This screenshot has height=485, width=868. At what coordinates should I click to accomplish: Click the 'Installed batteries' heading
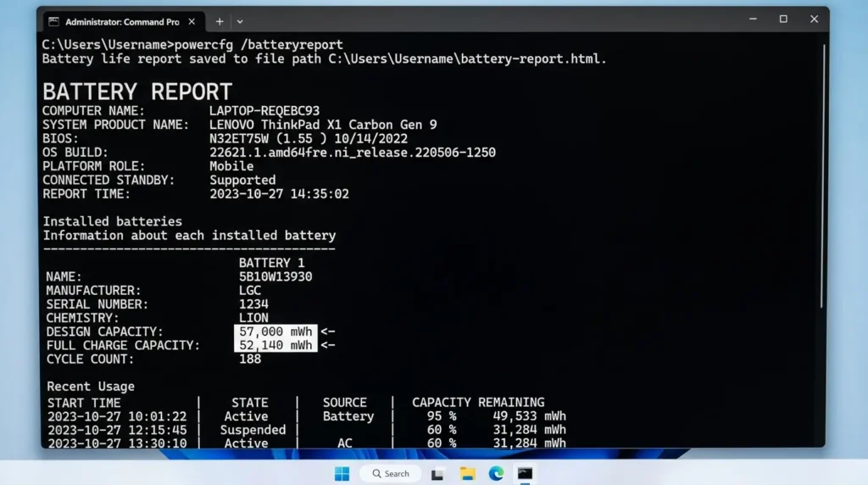(x=113, y=221)
